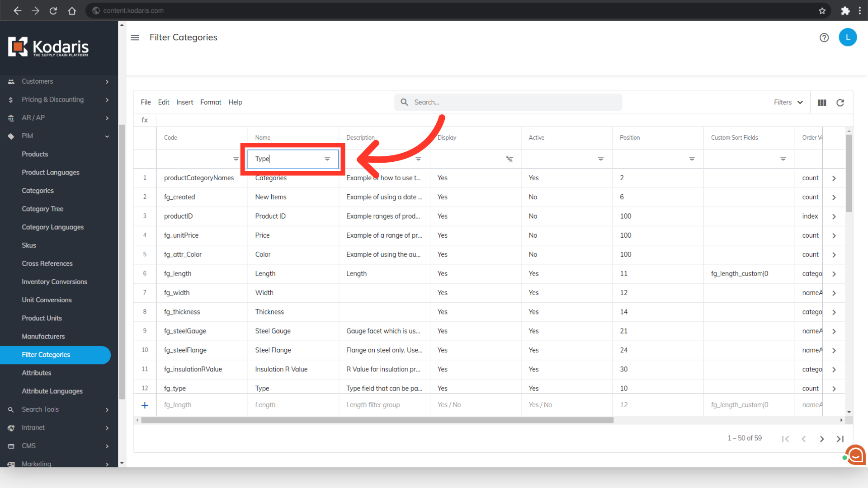
Task: Click the add new row plus icon
Action: click(x=145, y=405)
